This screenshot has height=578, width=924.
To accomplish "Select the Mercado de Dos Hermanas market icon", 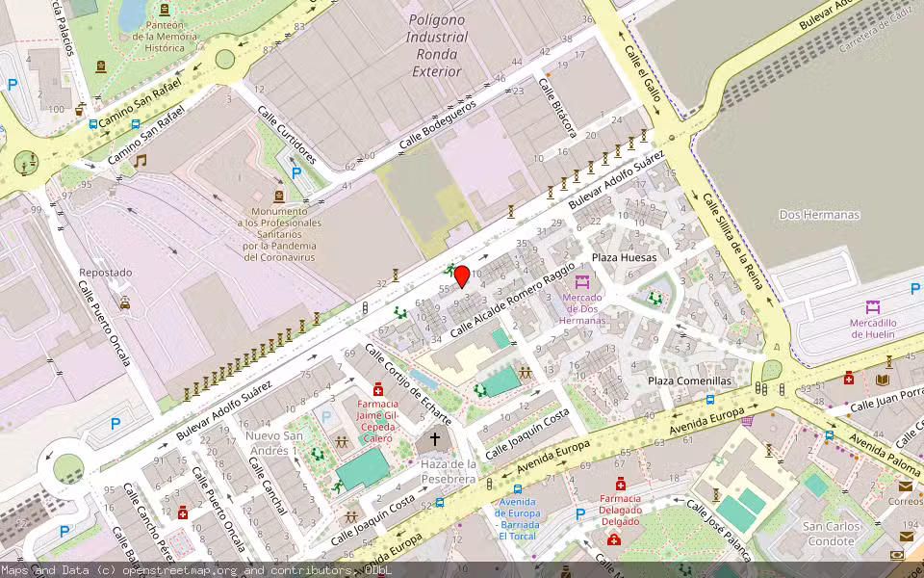I will click(x=582, y=281).
